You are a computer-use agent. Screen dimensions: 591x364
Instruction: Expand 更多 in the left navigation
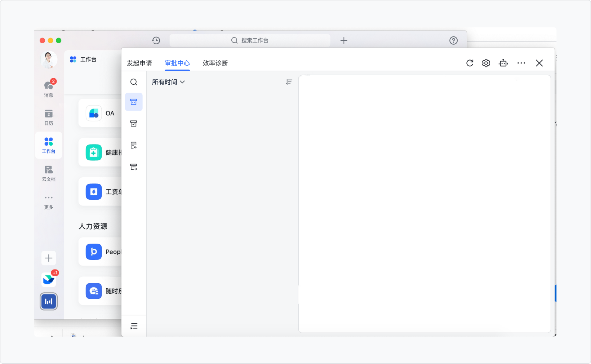[49, 201]
